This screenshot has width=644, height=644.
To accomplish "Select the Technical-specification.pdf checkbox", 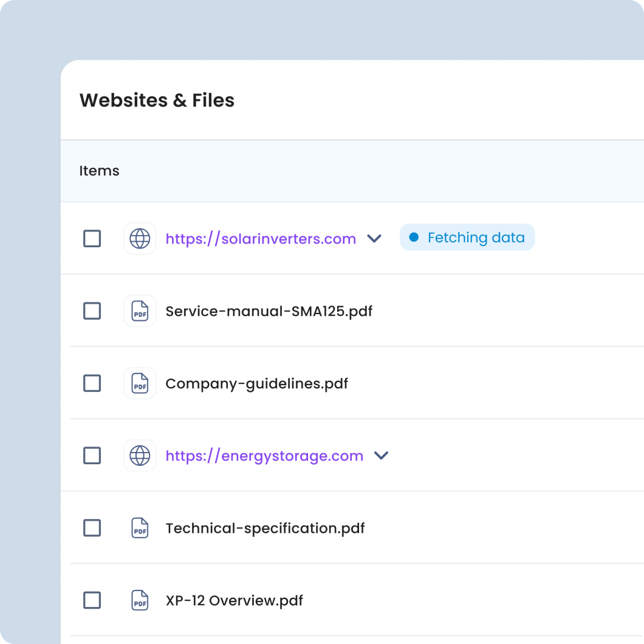I will point(92,528).
